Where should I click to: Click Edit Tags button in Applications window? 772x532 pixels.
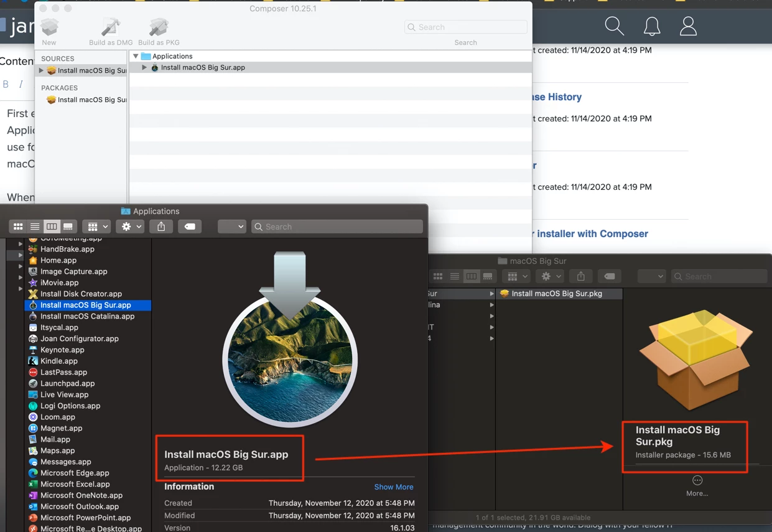190,226
